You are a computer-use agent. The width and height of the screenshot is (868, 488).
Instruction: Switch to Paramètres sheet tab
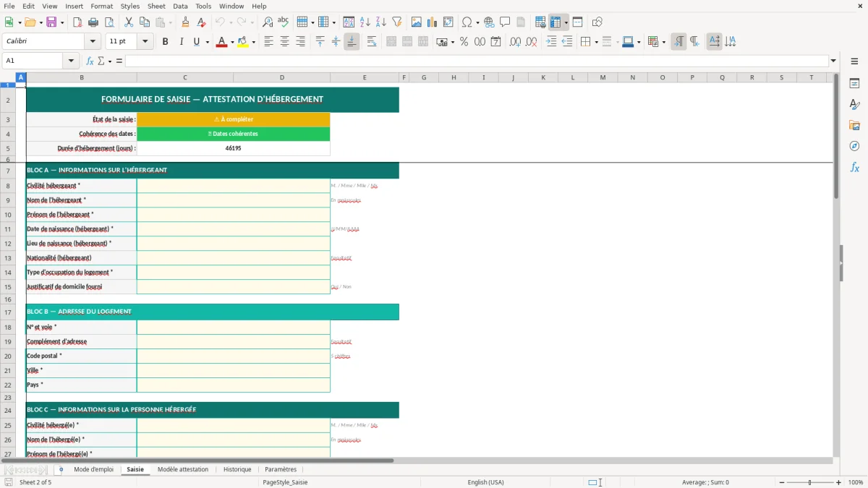point(281,470)
